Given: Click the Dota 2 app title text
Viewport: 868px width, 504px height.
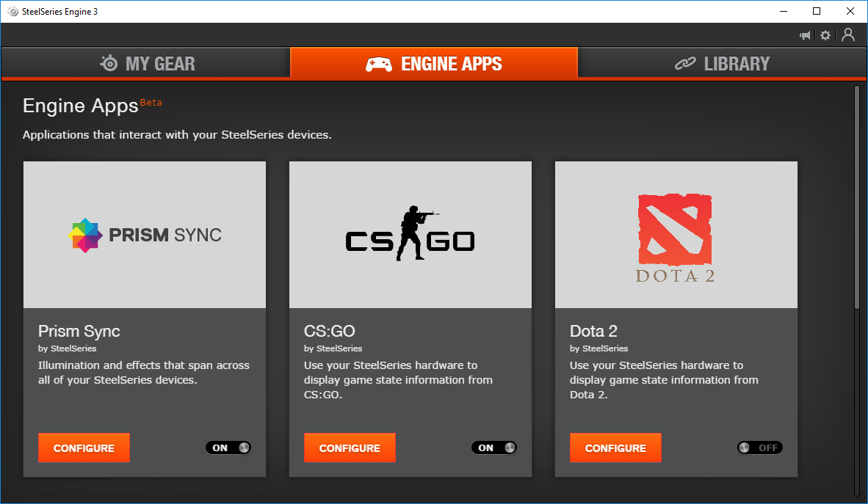Looking at the screenshot, I should (x=593, y=331).
